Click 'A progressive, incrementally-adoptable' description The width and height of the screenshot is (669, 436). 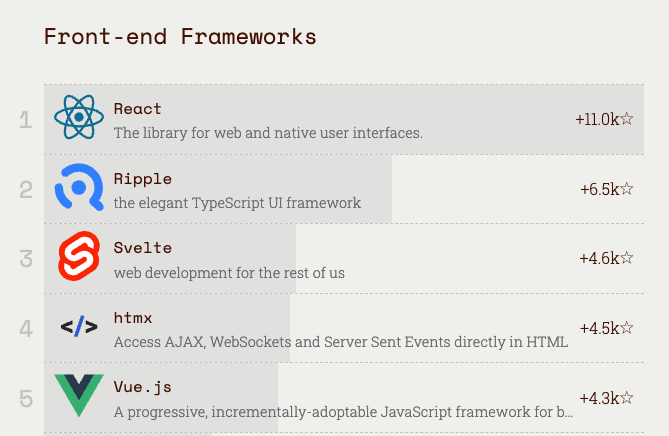tap(343, 412)
